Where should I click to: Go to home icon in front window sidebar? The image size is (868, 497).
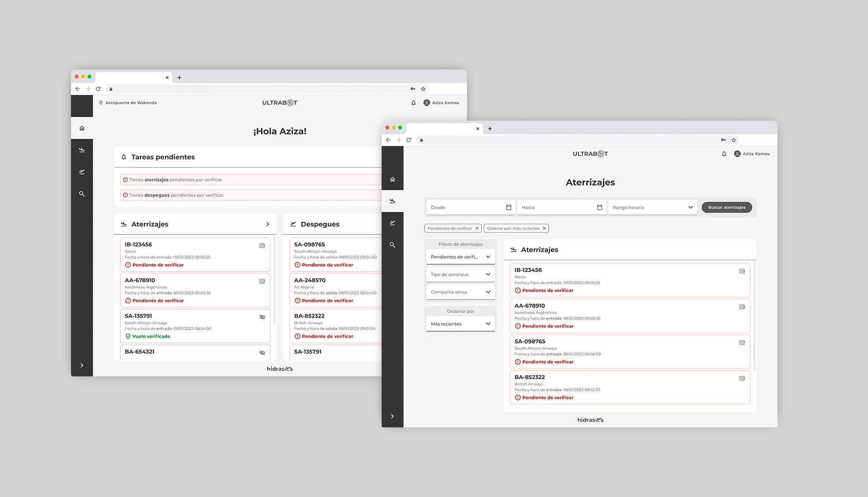[x=392, y=179]
